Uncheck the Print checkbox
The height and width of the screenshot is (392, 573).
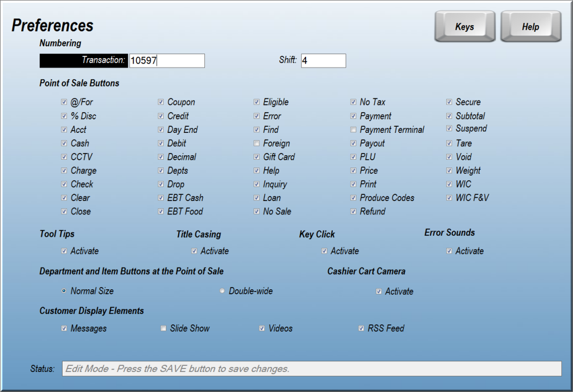click(354, 184)
